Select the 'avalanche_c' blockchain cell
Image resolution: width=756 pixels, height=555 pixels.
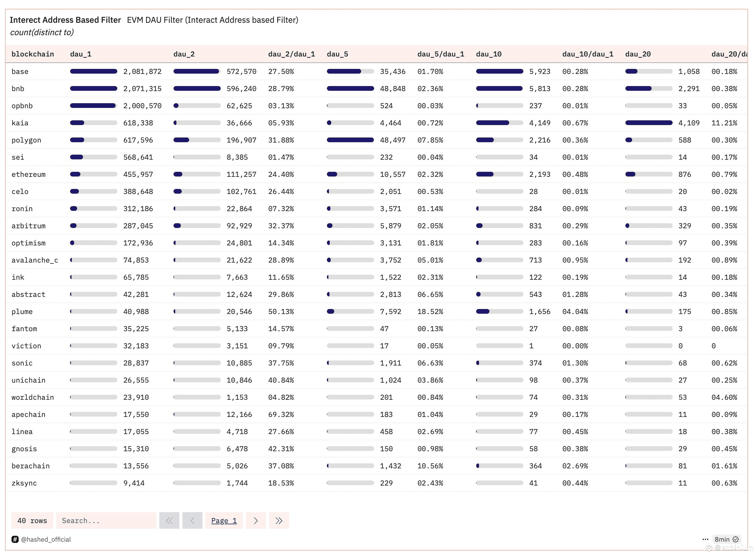[35, 260]
